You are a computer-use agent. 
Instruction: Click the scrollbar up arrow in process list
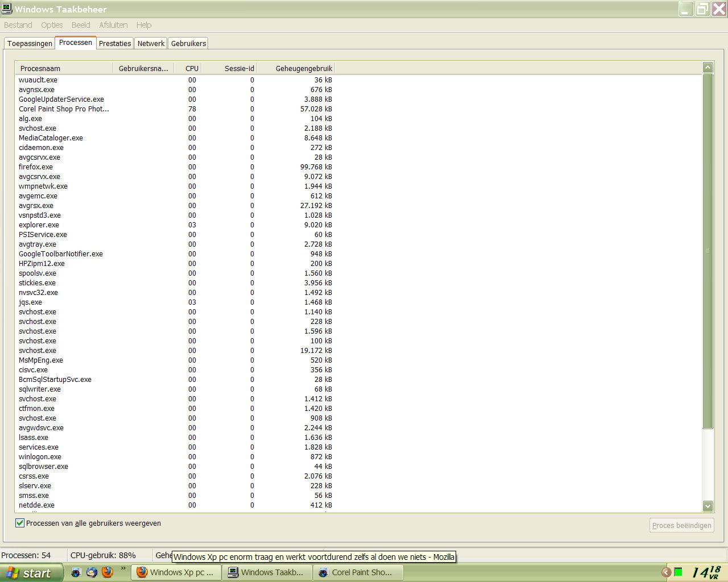708,67
